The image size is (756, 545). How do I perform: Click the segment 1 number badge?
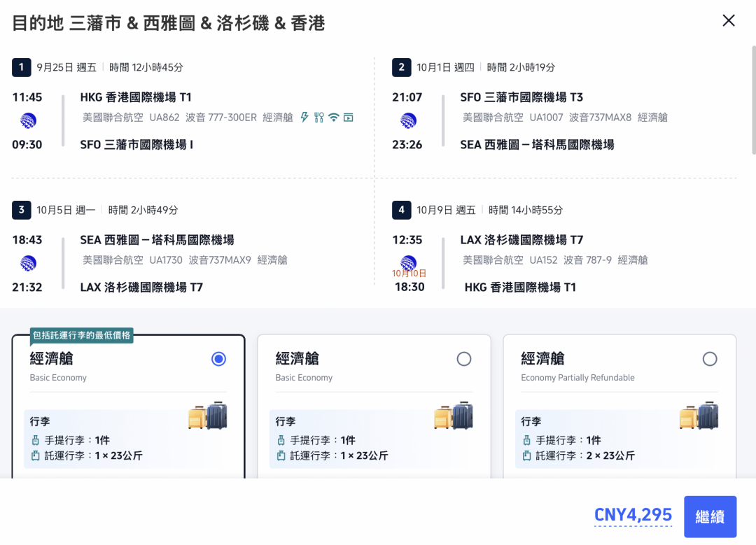(x=21, y=67)
